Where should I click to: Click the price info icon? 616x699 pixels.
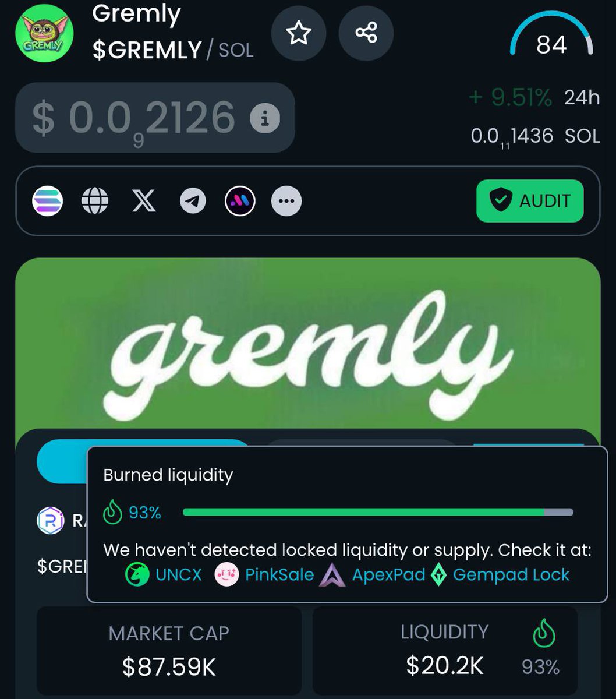point(265,119)
